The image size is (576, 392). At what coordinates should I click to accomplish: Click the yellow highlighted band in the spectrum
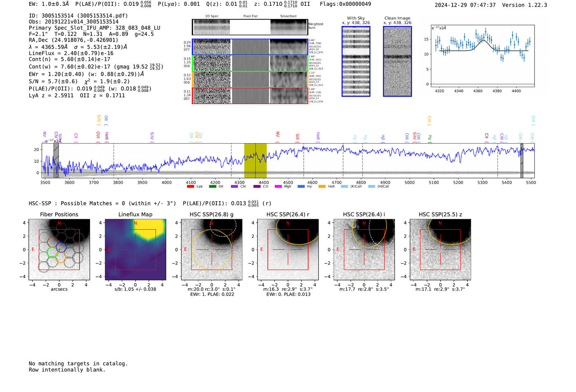tap(255, 160)
